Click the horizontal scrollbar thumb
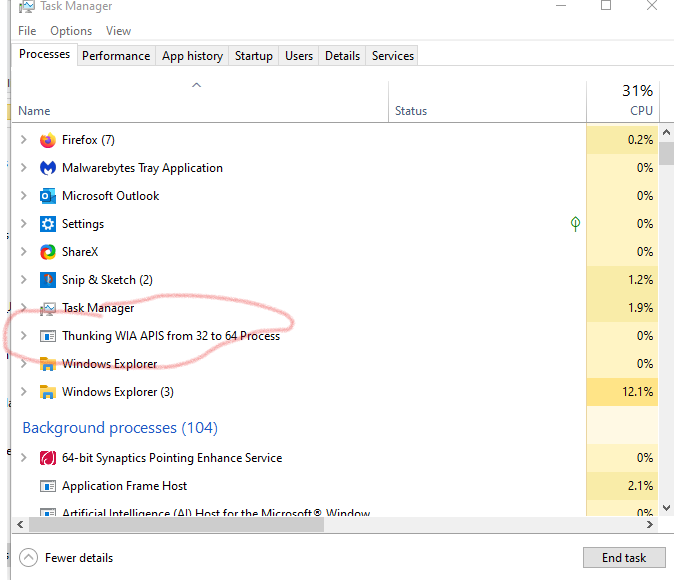Viewport: 674px width, 580px height. tap(176, 525)
